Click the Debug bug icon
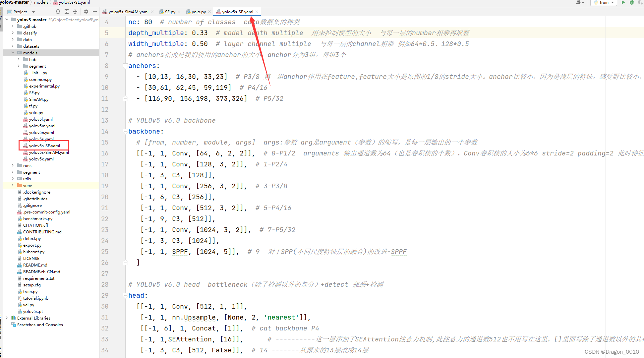The image size is (644, 358). click(x=632, y=2)
